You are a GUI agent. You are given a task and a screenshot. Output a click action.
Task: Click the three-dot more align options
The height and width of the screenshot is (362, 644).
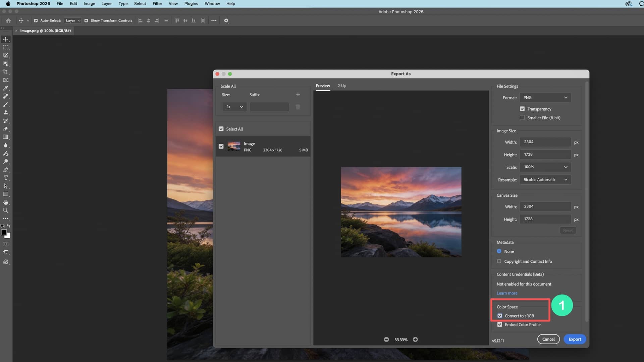point(214,20)
